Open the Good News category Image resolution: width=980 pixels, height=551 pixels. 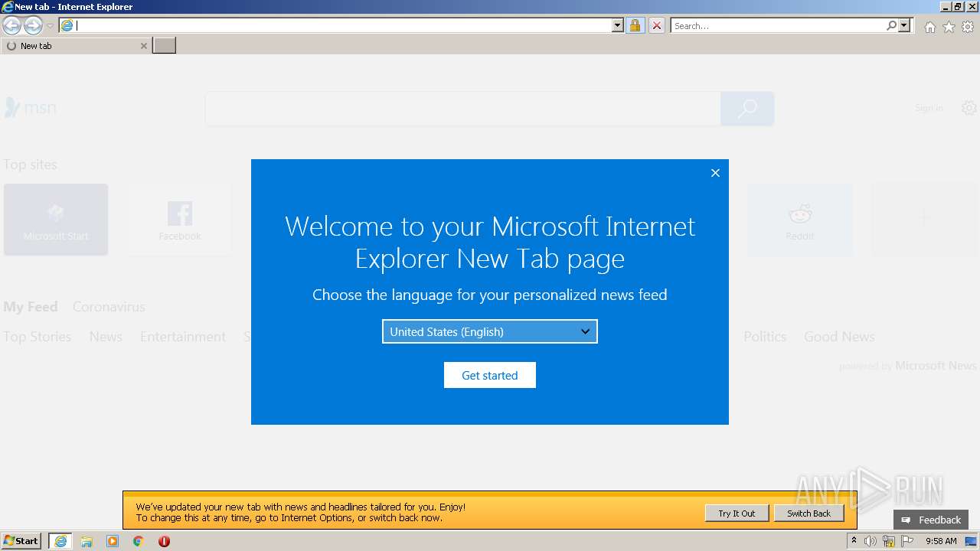pos(839,337)
